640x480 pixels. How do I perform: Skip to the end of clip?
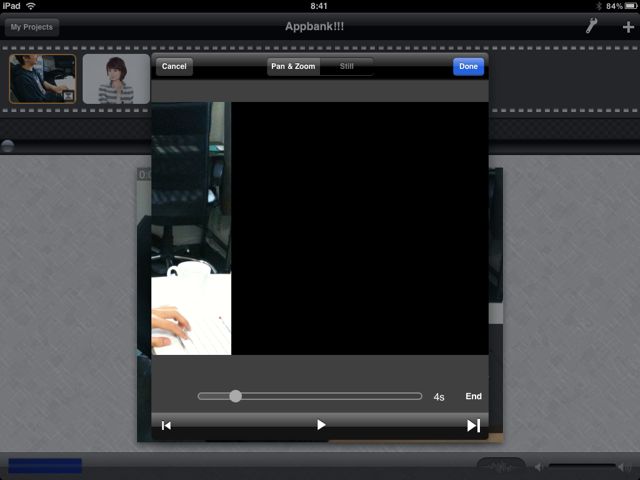pos(473,425)
